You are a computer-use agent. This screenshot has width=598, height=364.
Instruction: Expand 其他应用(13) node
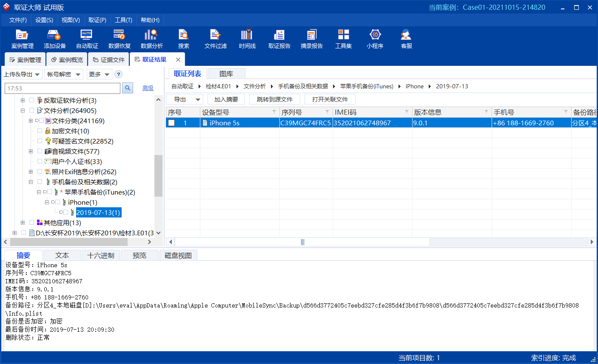(x=23, y=223)
